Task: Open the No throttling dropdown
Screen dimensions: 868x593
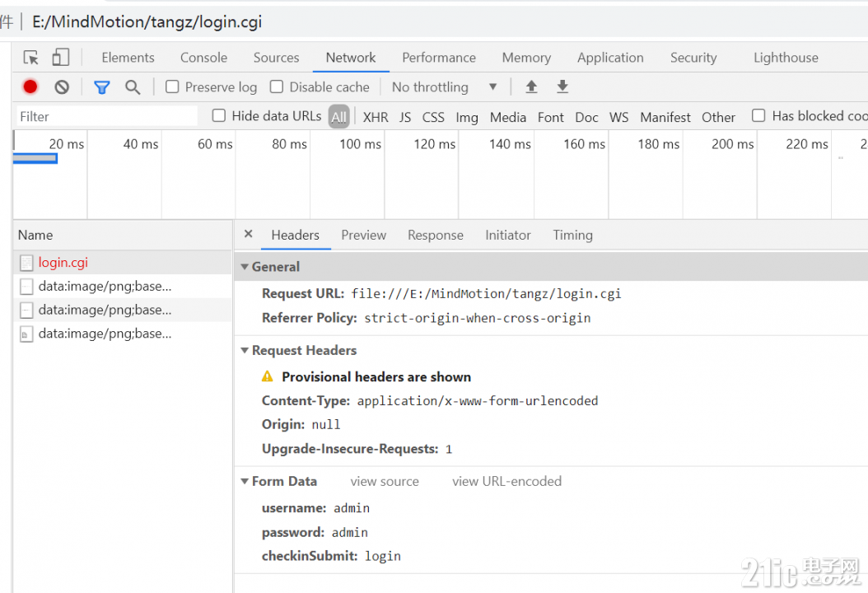Action: coord(444,87)
